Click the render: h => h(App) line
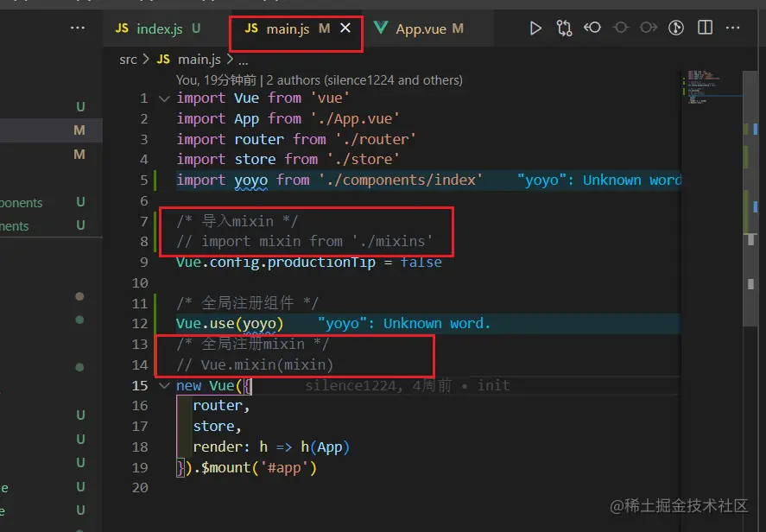 tap(271, 447)
